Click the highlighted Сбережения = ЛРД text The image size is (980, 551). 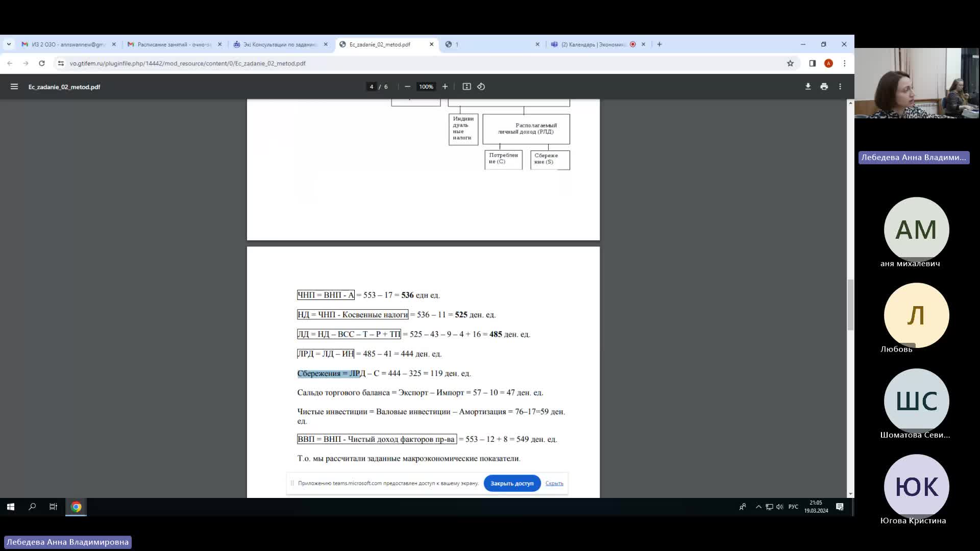pyautogui.click(x=329, y=373)
